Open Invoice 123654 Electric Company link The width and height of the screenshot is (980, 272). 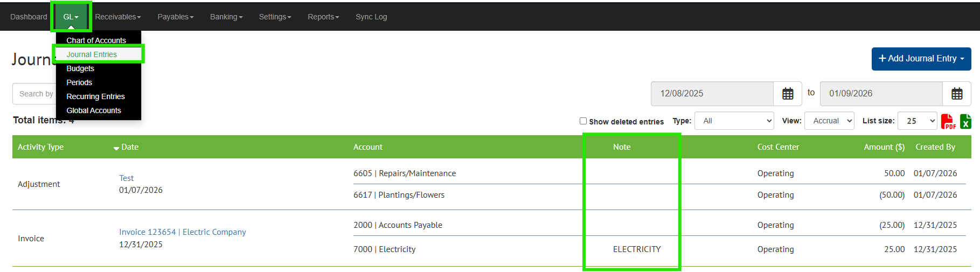tap(182, 232)
